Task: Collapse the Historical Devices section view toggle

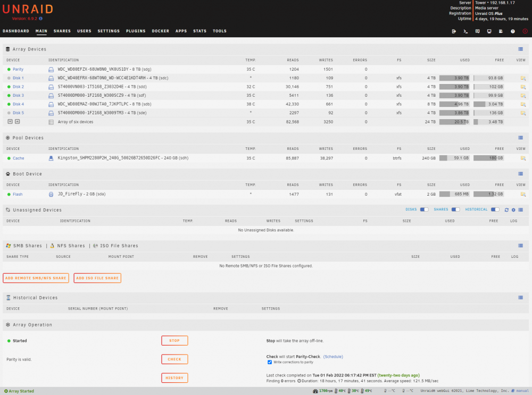Action: coord(520,298)
